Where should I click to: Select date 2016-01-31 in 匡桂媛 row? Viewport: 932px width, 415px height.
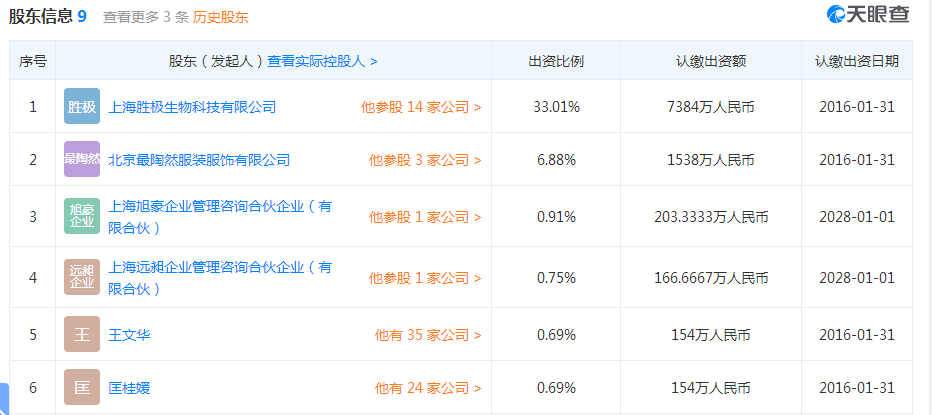coord(857,388)
